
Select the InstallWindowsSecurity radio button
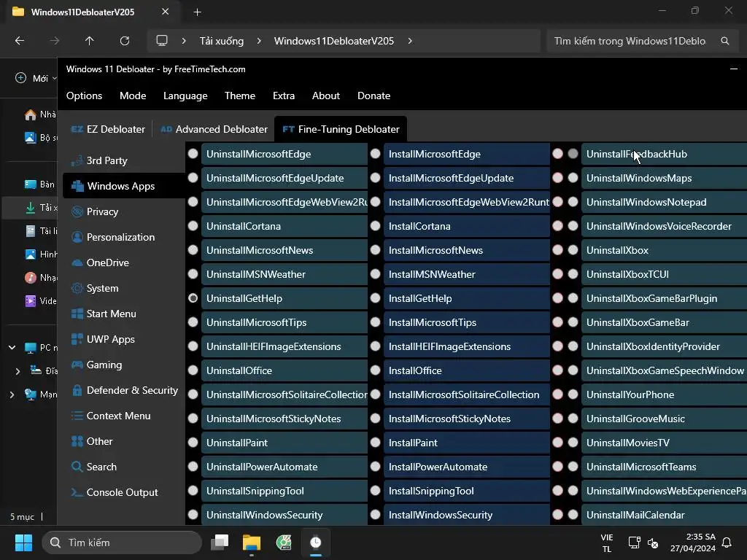[x=376, y=515]
